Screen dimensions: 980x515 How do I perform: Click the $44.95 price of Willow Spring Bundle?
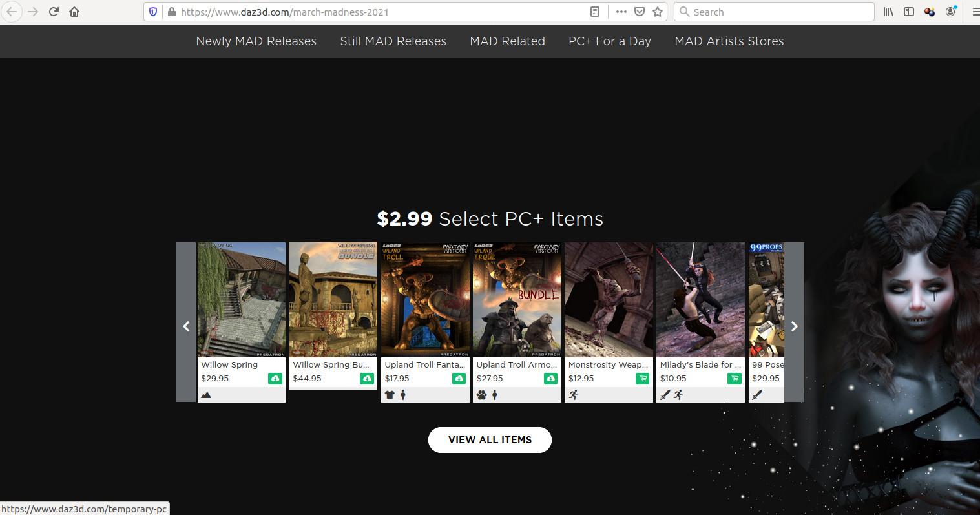click(x=307, y=379)
